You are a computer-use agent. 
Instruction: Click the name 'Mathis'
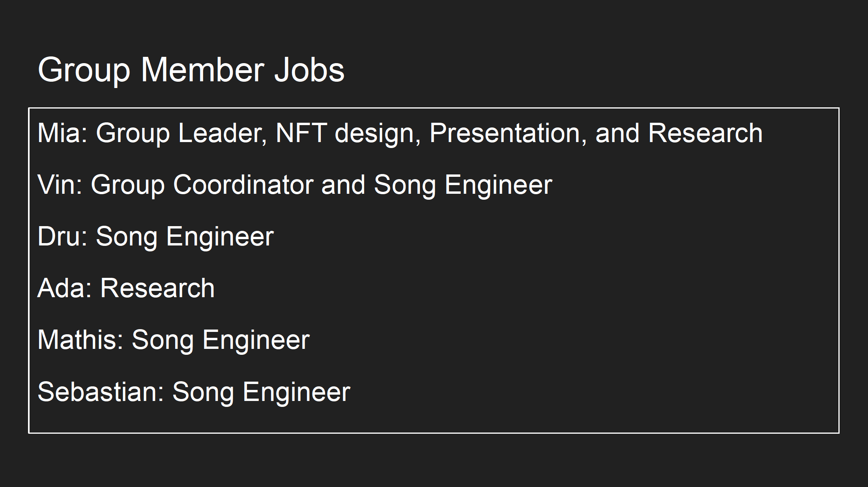[x=80, y=340]
